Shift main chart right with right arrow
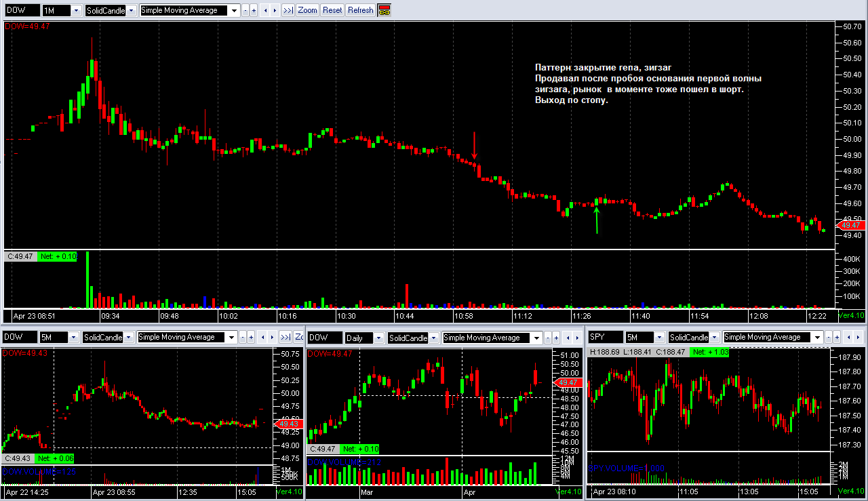The image size is (868, 501). click(x=274, y=10)
